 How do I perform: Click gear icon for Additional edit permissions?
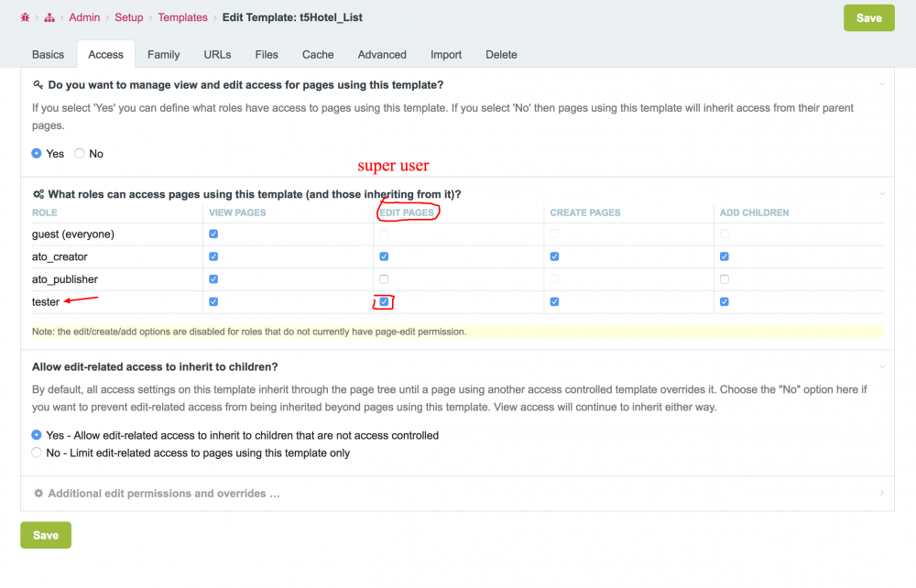pos(38,494)
